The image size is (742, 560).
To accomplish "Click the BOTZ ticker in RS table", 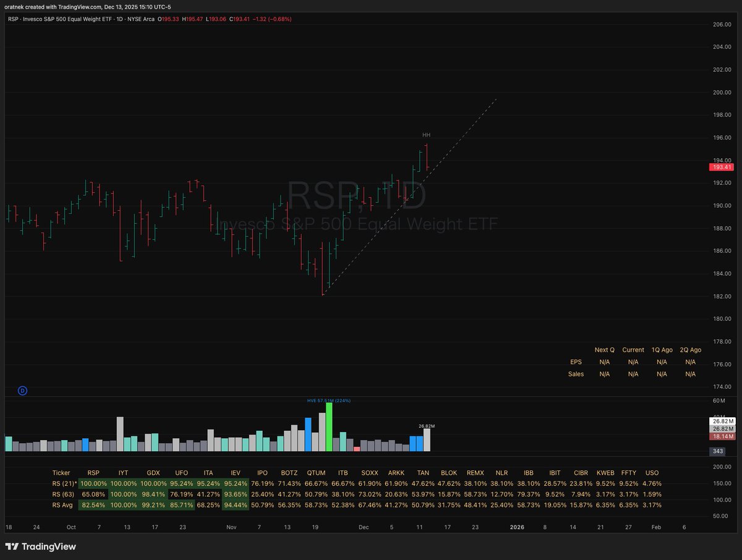I will [289, 472].
